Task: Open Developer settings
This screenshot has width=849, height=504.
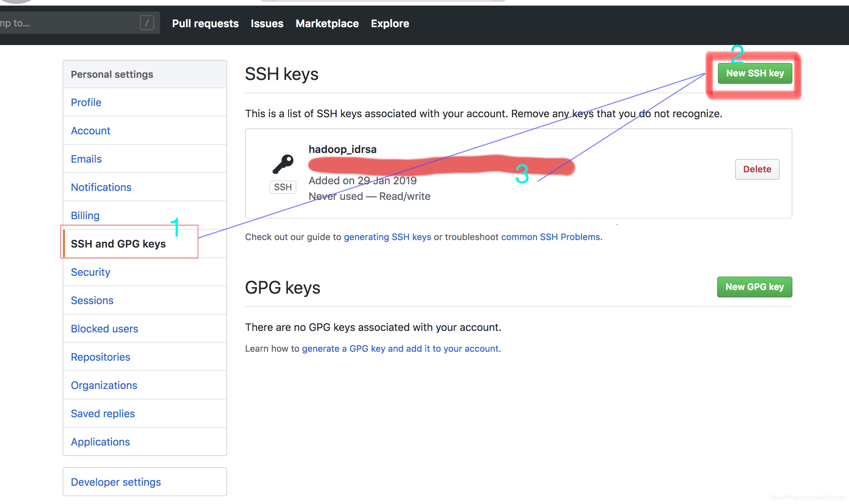Action: [x=145, y=482]
